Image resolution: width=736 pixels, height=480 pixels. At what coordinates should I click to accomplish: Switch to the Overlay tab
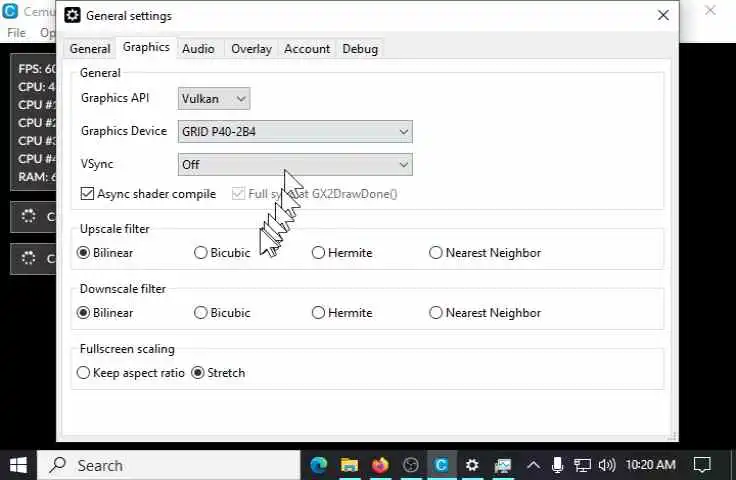(x=251, y=49)
